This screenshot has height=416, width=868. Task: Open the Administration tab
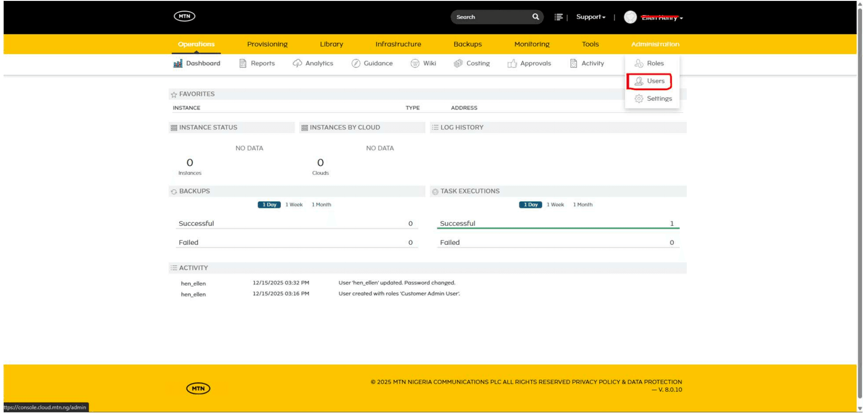(655, 44)
